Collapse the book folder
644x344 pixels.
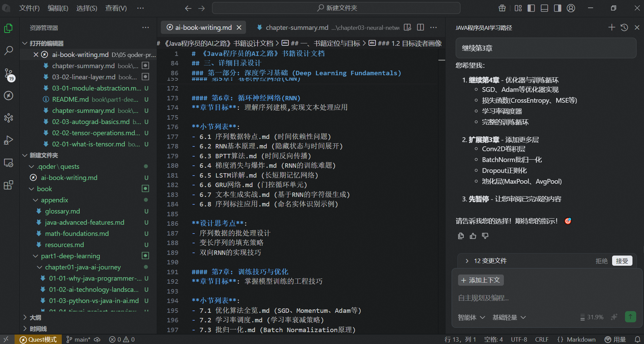(x=32, y=189)
